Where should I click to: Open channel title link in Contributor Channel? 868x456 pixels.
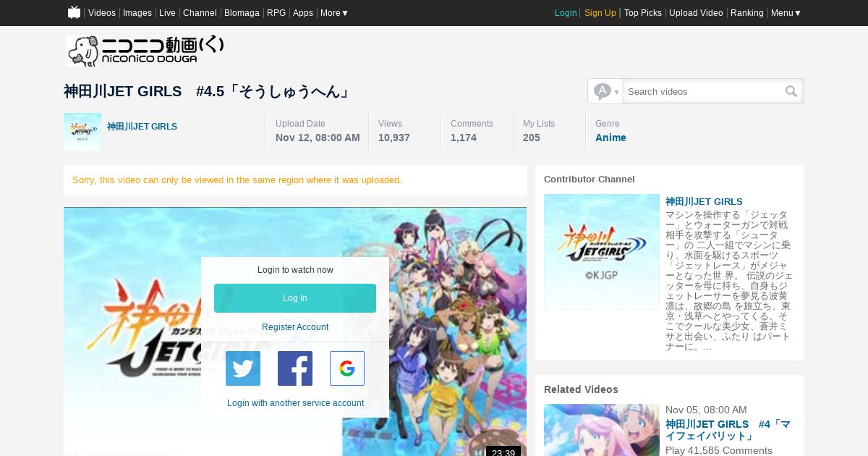click(704, 202)
